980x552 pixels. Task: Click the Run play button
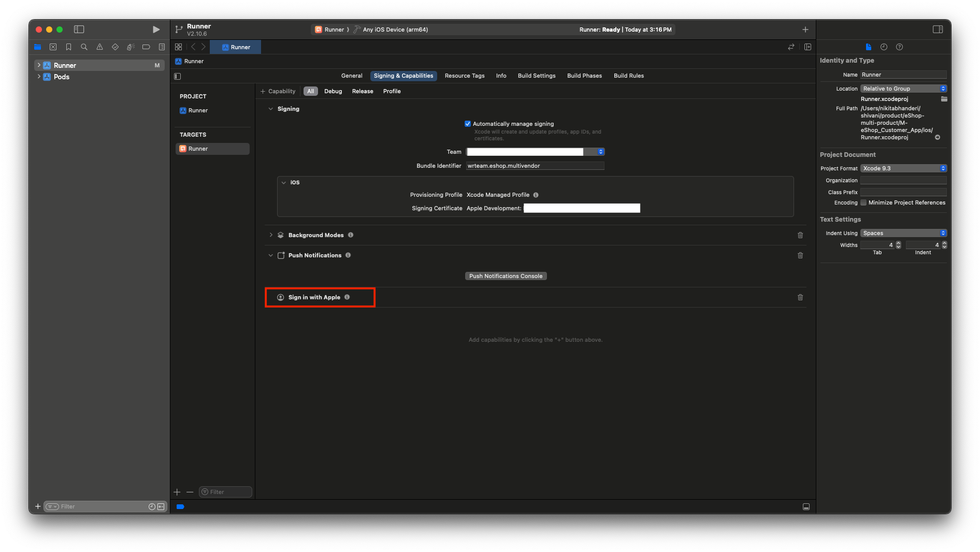(156, 30)
